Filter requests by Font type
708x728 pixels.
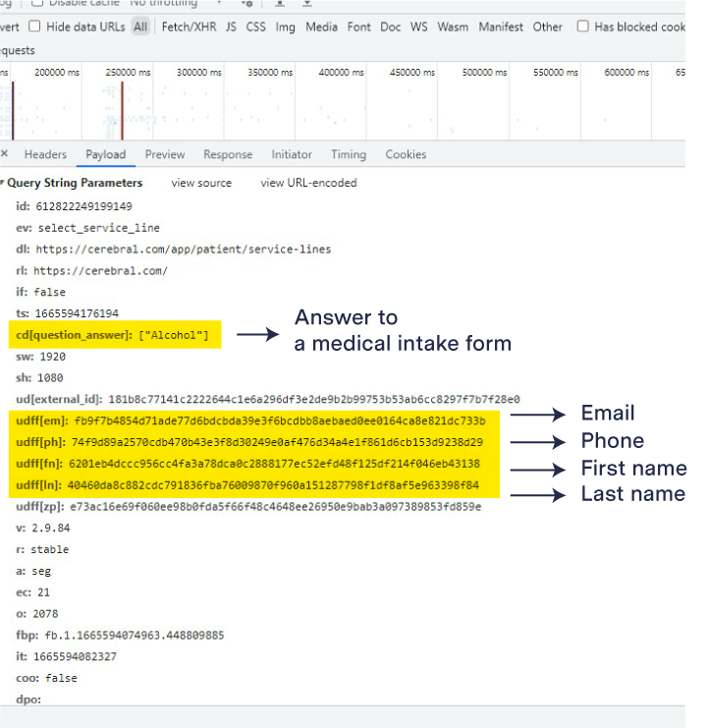pyautogui.click(x=358, y=27)
